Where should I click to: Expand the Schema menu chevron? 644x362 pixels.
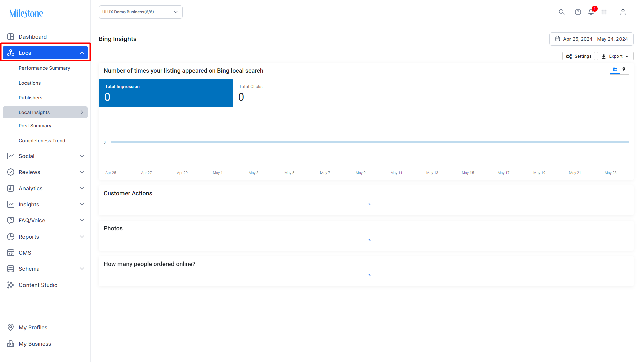(x=82, y=269)
